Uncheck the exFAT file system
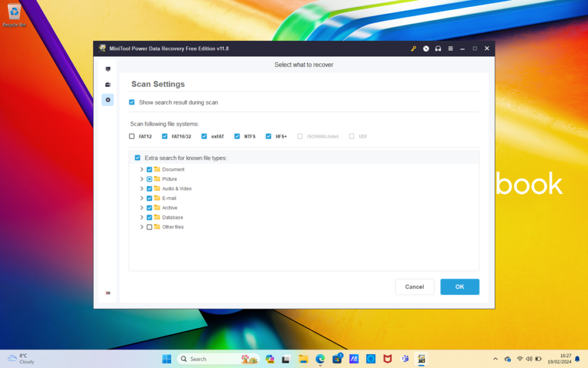The width and height of the screenshot is (588, 368). click(204, 136)
